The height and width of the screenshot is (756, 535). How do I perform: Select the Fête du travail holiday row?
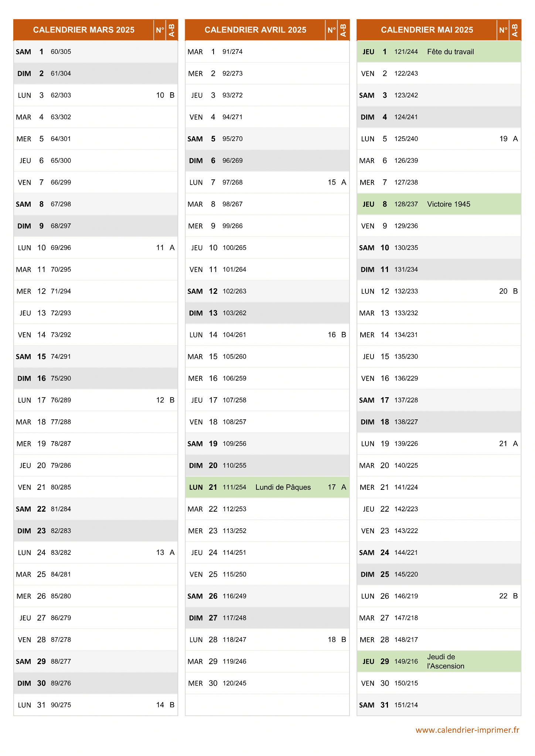click(439, 52)
